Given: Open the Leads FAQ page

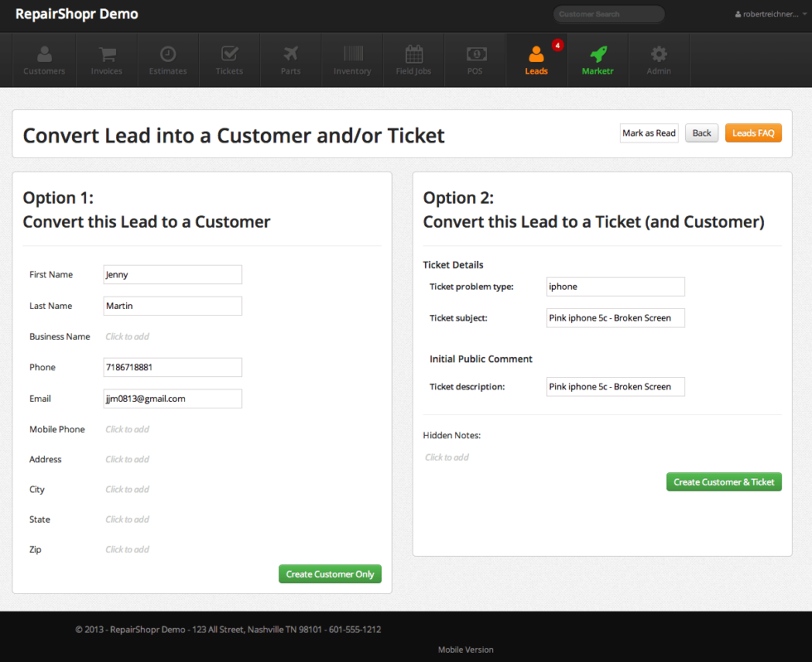Looking at the screenshot, I should pos(753,133).
